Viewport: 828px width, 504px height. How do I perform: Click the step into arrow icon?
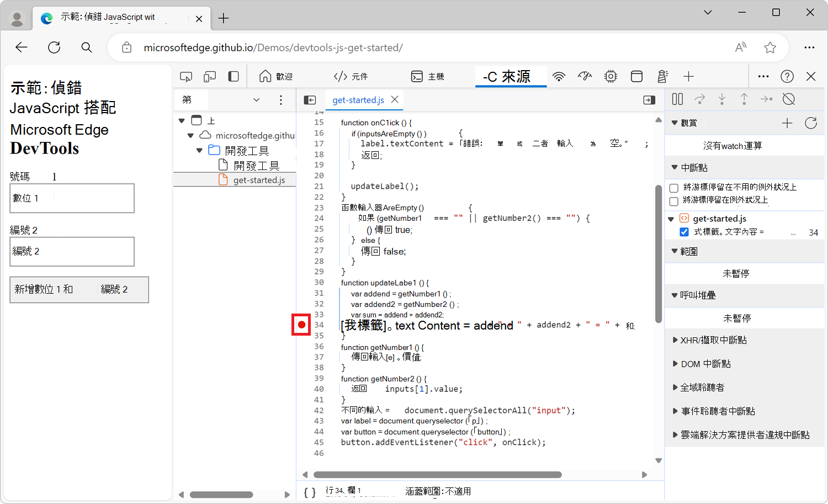point(722,99)
